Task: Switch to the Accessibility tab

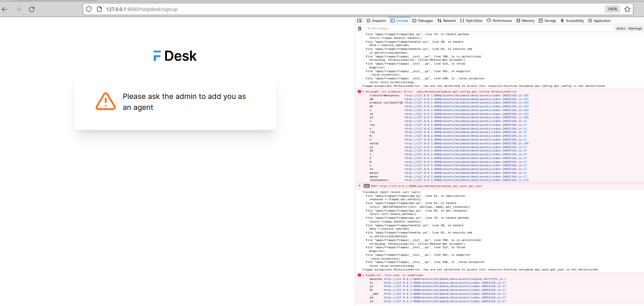Action: coord(572,21)
